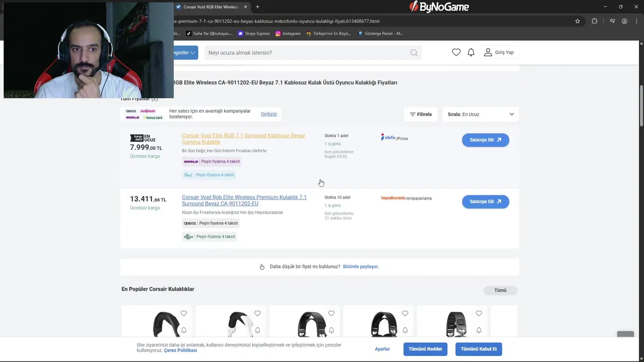Image resolution: width=644 pixels, height=362 pixels.
Task: Open the Çerez Politikası link
Action: [x=181, y=350]
